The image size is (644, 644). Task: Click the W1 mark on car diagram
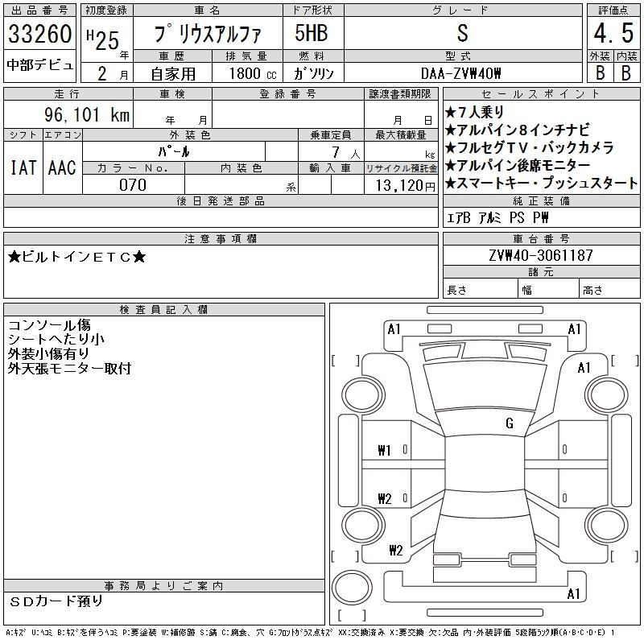[x=384, y=450]
